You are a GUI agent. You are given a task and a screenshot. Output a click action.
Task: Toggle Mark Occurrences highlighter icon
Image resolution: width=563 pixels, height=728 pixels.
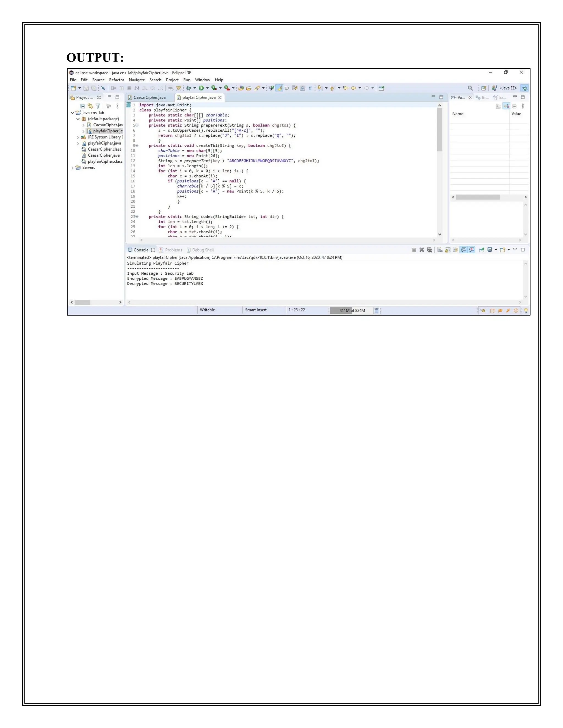[280, 88]
